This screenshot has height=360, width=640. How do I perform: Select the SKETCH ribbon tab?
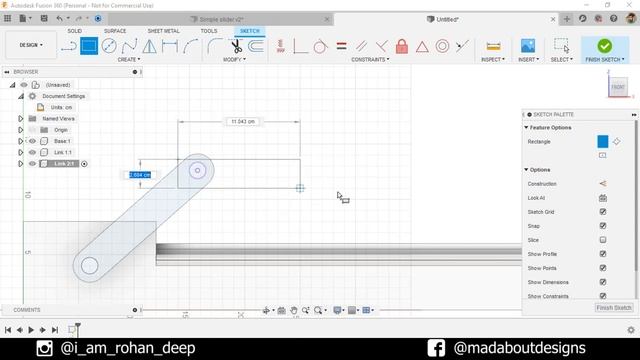pyautogui.click(x=250, y=31)
